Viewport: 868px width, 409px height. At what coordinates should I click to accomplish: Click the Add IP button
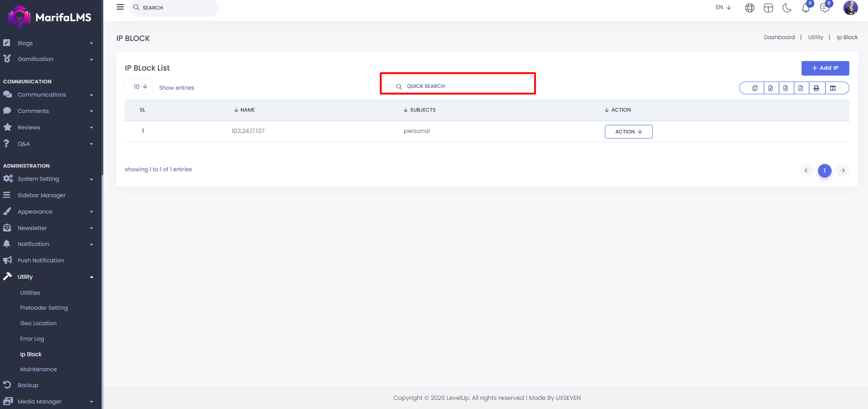point(825,68)
